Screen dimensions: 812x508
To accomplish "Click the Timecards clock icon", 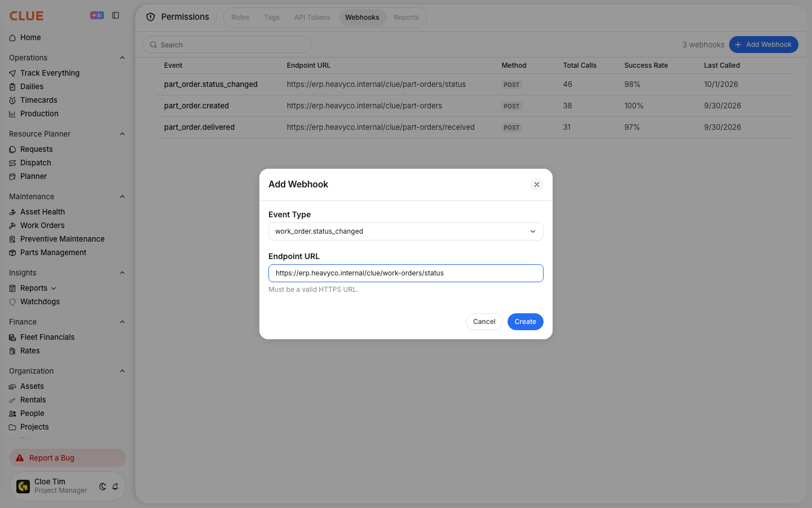I will [12, 100].
